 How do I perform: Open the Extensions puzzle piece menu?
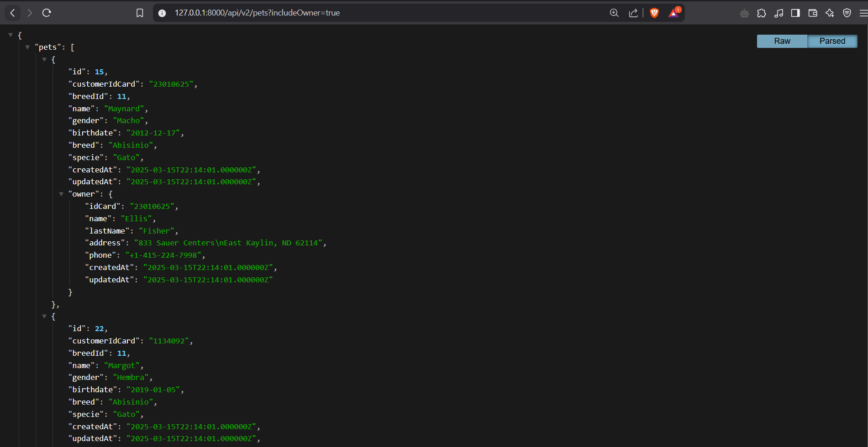761,13
